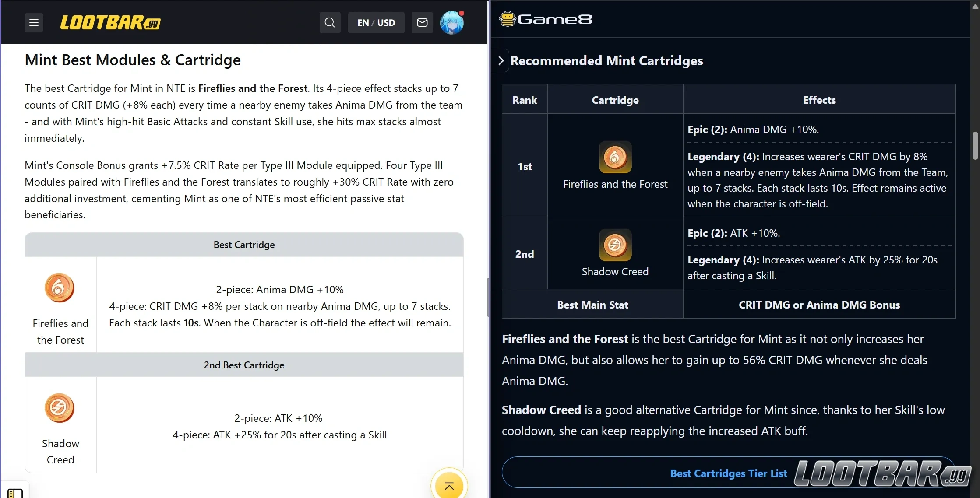Click the Effects column header
Image resolution: width=980 pixels, height=498 pixels.
(x=819, y=100)
